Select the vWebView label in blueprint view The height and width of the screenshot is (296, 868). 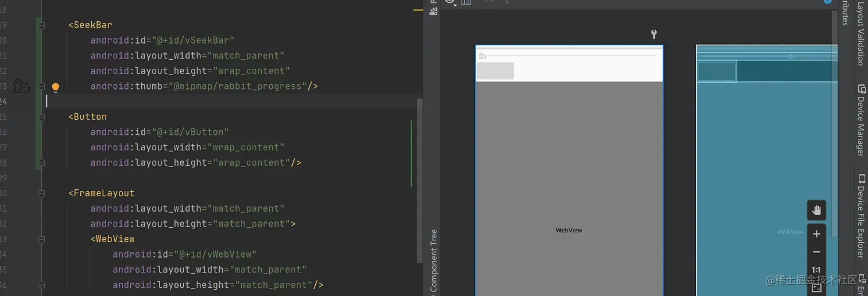(790, 232)
